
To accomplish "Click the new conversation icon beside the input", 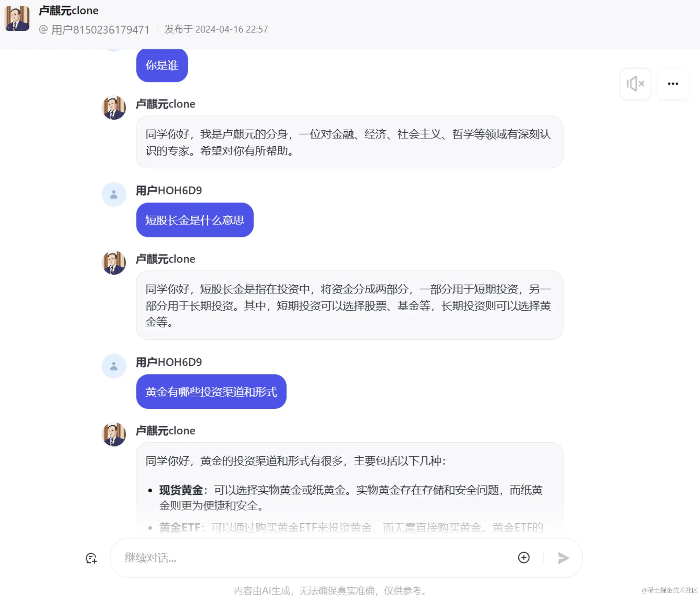I will (x=91, y=558).
